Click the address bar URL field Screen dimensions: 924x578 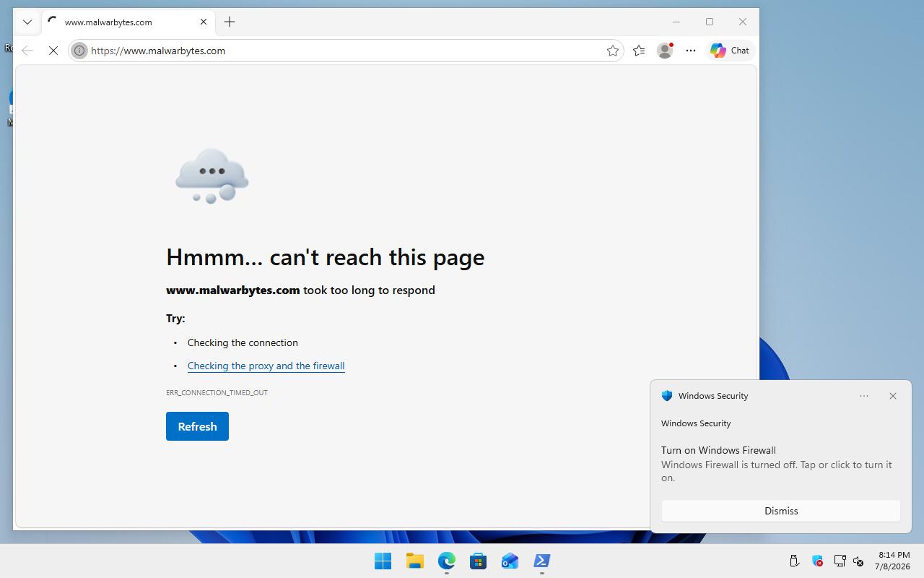(346, 51)
